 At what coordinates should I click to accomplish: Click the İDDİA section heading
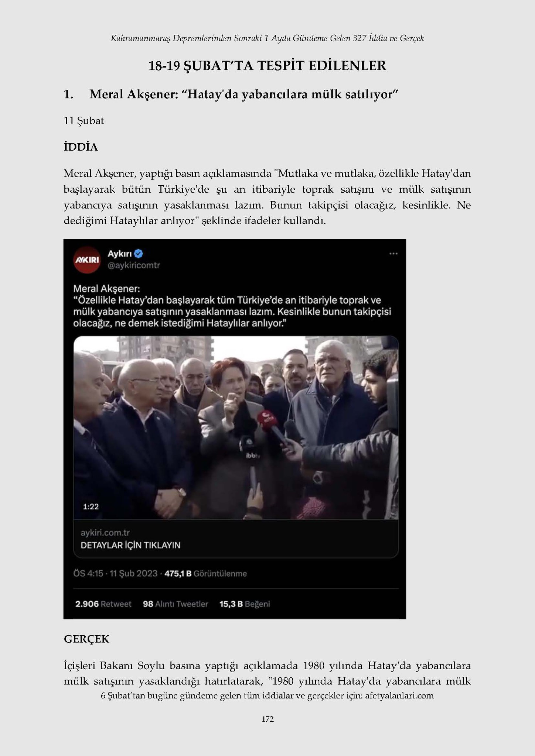click(x=81, y=147)
